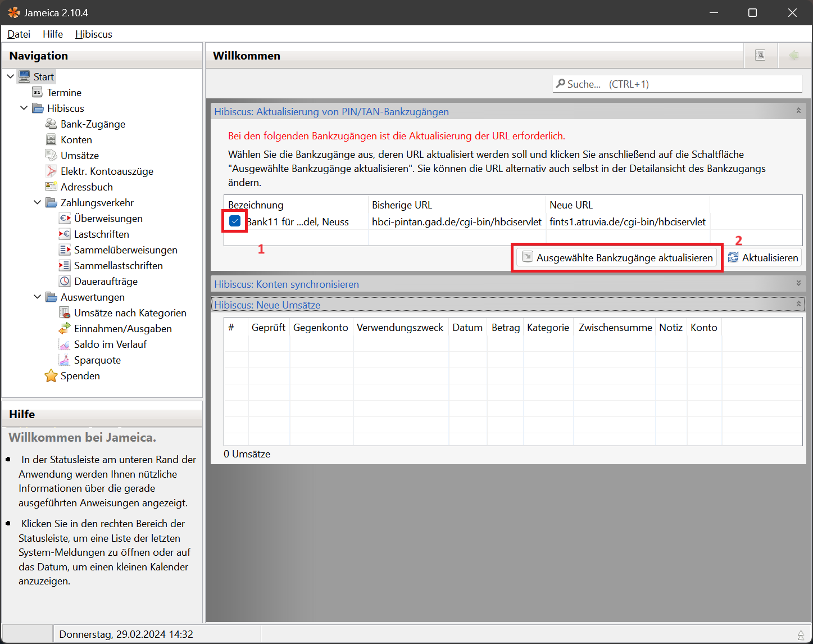Collapse the Neue Umsätze section
Screen dimensions: 813x644
tap(798, 304)
